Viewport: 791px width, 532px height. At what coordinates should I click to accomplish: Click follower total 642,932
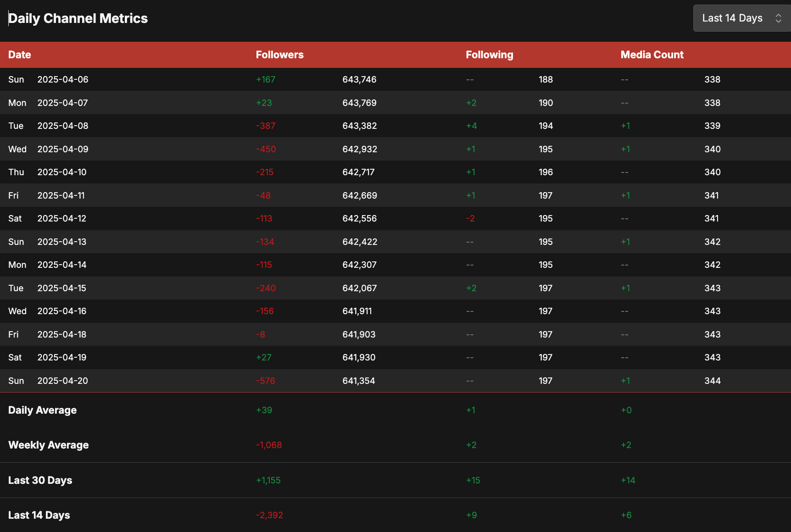click(360, 149)
